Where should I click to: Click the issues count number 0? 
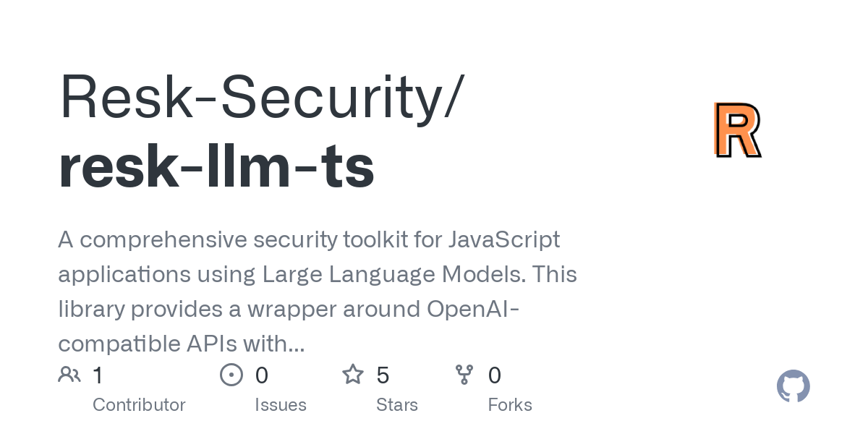[262, 375]
